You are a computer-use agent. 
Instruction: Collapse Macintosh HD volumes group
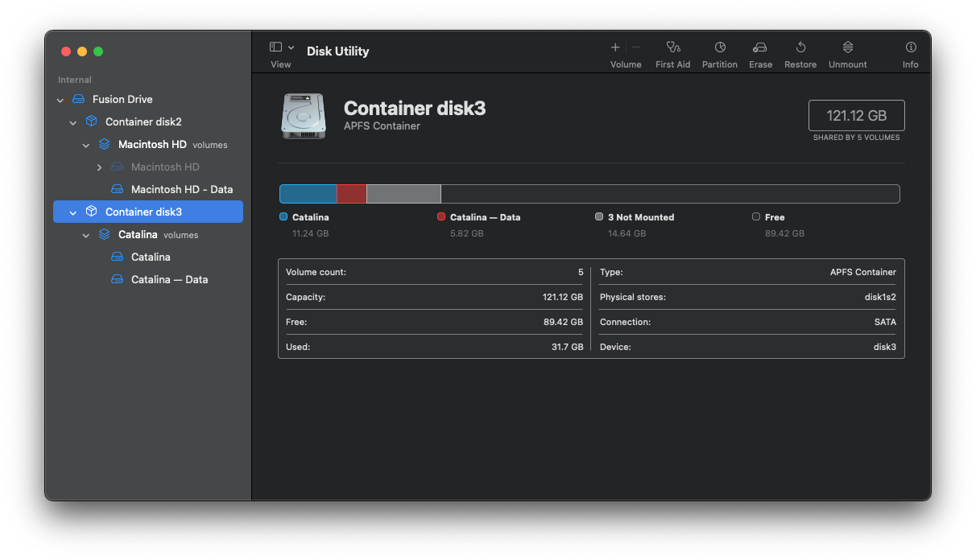click(86, 145)
